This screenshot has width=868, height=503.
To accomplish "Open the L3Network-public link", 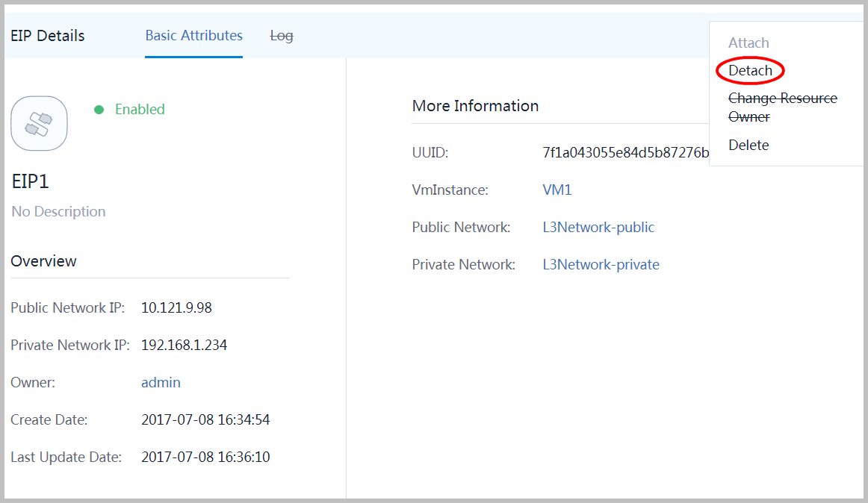I will 598,227.
